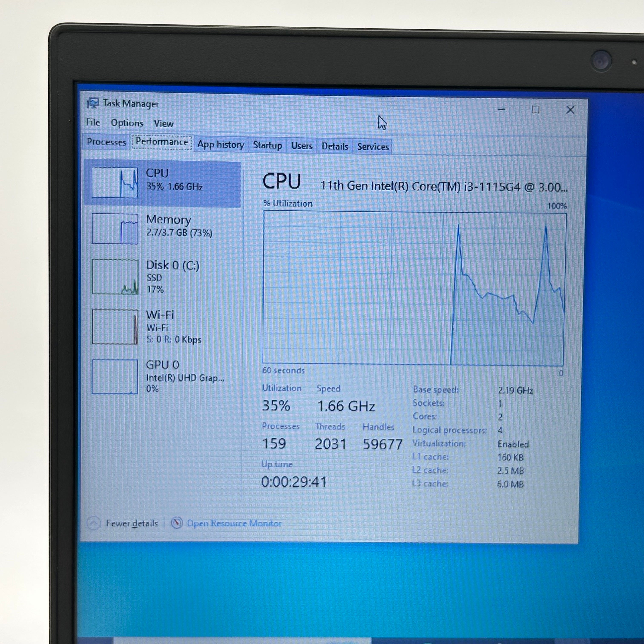Click the 11th Gen Intel Core i3-1115G4 name
Image resolution: width=644 pixels, height=644 pixels.
pyautogui.click(x=444, y=186)
